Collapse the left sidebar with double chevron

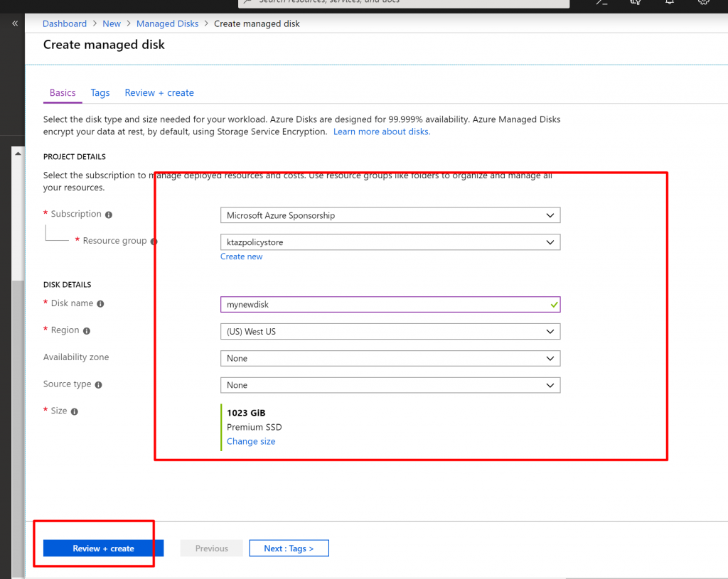(x=14, y=23)
